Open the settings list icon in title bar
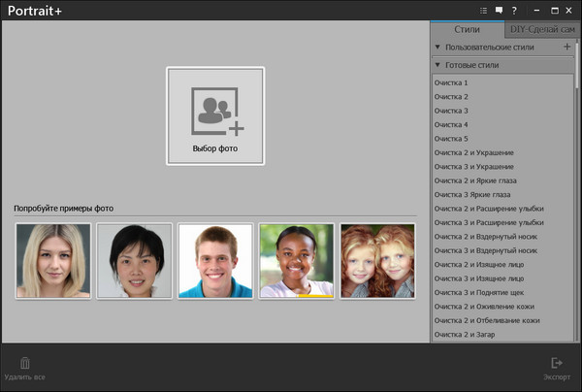The width and height of the screenshot is (582, 392). [x=483, y=11]
